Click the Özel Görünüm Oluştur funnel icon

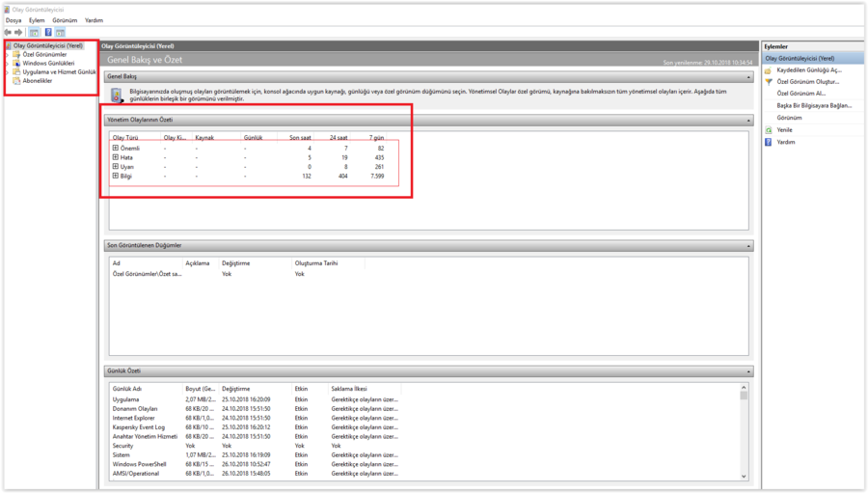click(x=769, y=82)
